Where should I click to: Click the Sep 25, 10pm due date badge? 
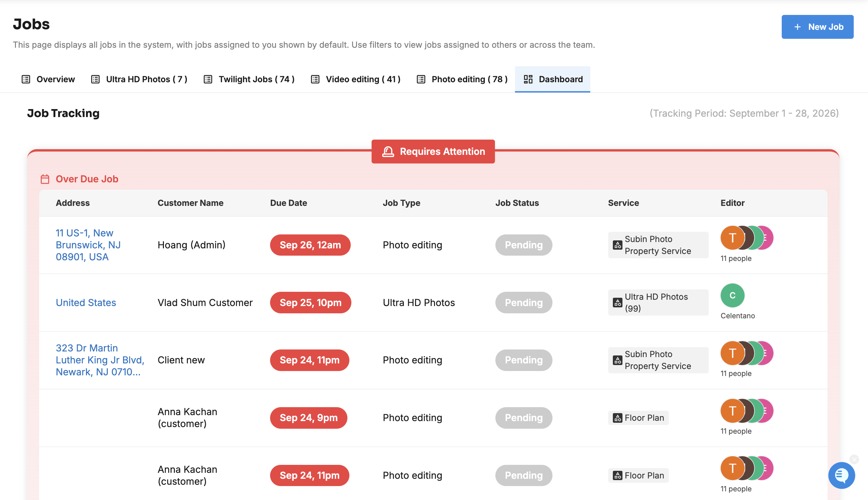click(x=310, y=302)
